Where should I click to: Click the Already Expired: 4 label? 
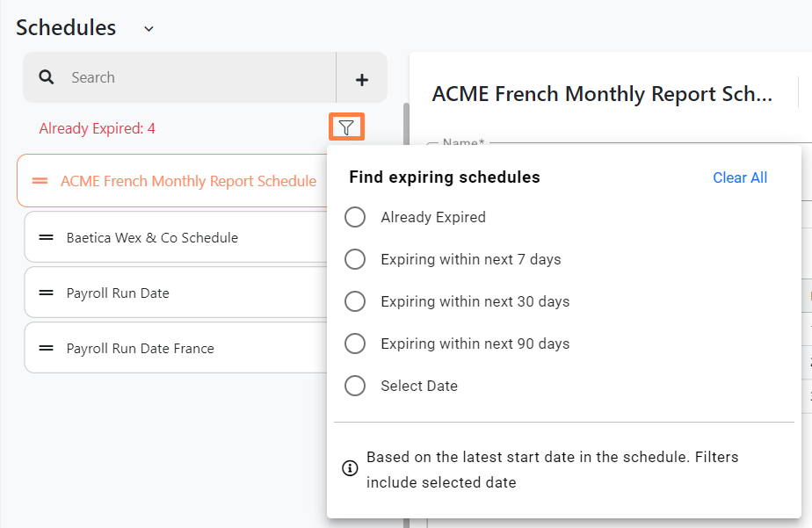(x=97, y=128)
